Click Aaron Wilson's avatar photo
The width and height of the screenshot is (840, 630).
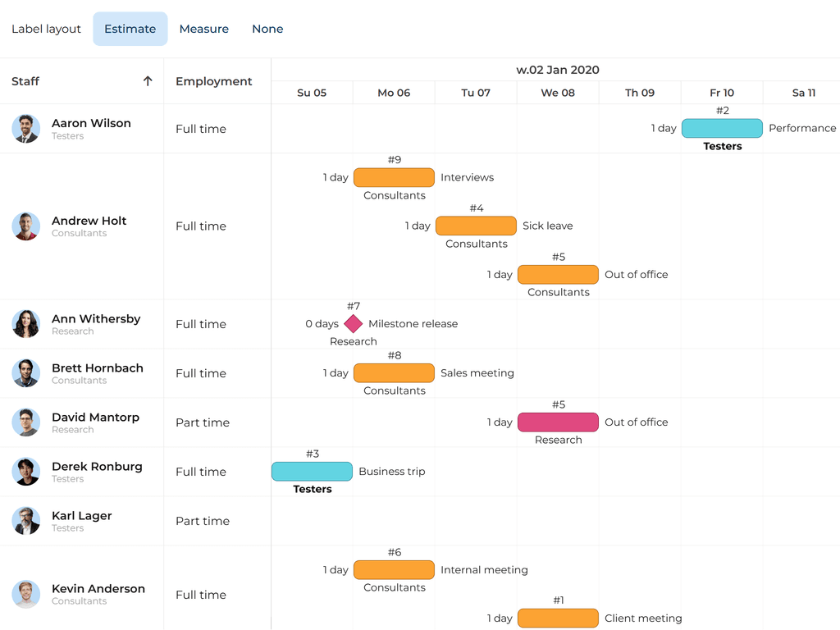tap(26, 129)
